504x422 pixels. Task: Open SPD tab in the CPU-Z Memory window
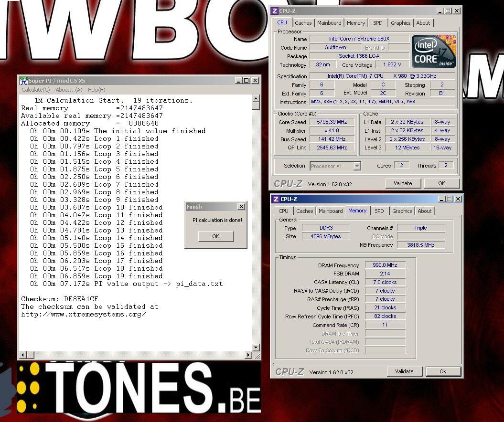379,211
